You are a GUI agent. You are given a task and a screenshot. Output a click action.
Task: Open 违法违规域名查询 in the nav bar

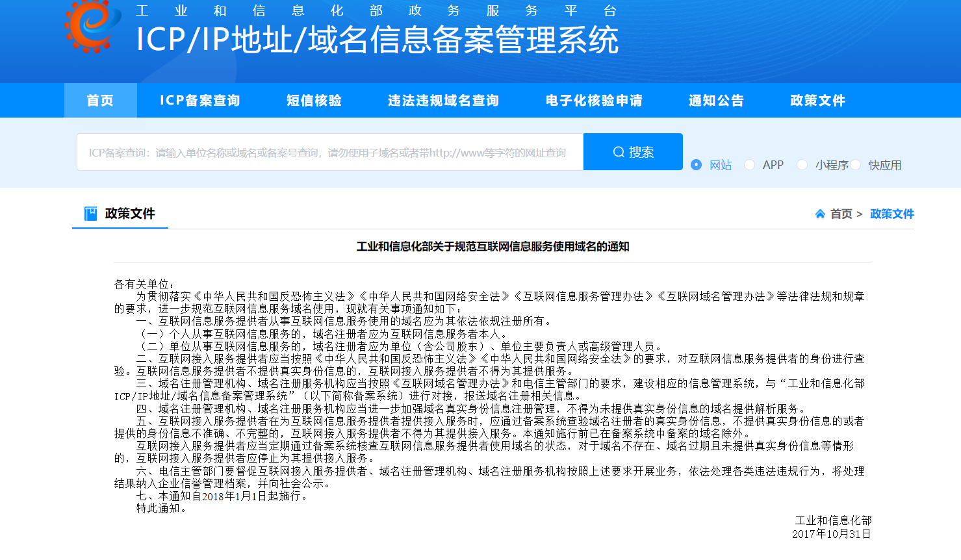point(444,101)
